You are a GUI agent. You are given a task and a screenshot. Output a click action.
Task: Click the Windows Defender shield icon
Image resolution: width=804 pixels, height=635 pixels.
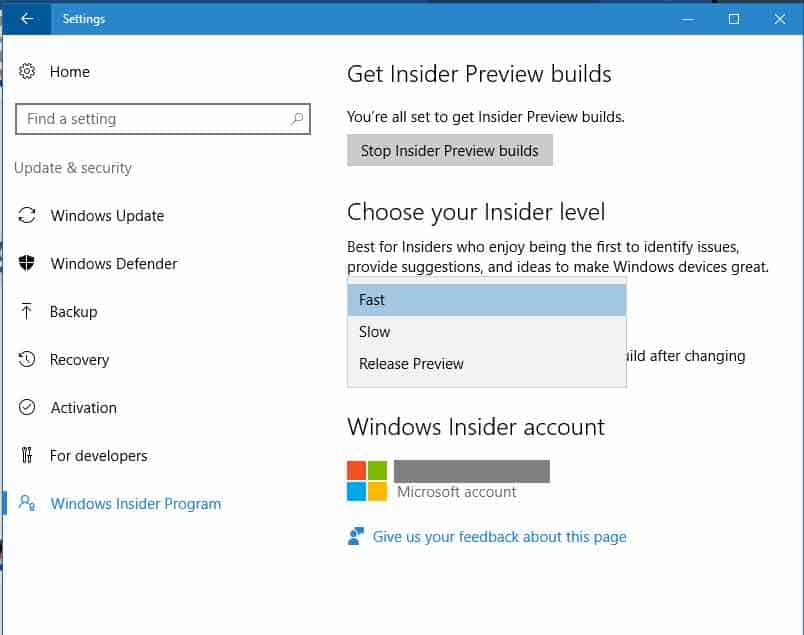pos(29,263)
